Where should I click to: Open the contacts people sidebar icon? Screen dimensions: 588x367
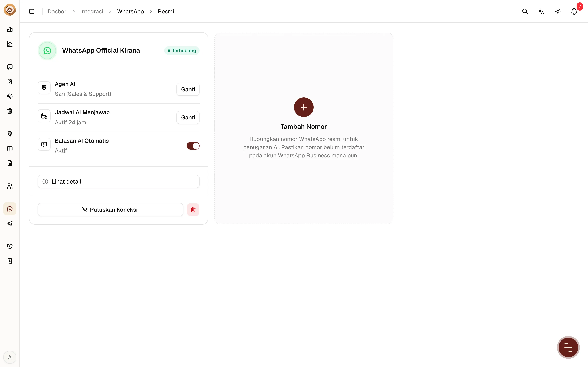10,186
